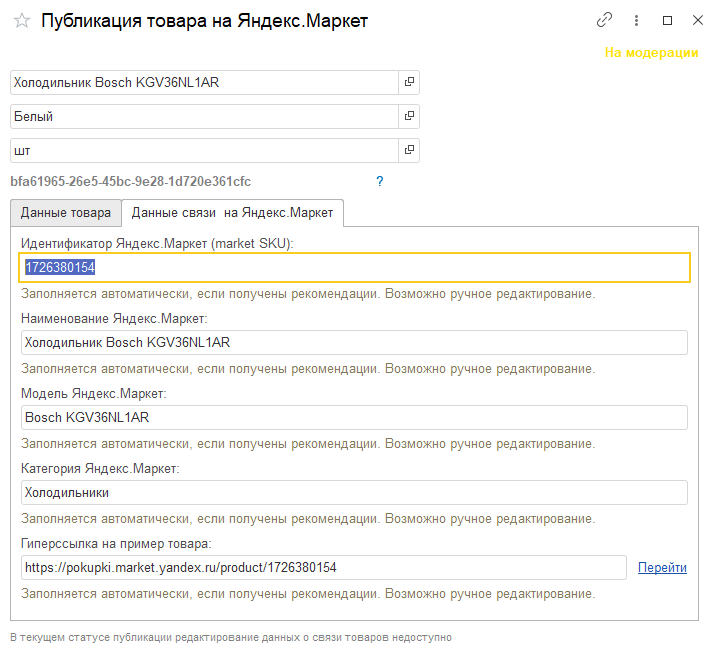This screenshot has height=656, width=718.
Task: Open the product Холодильник Bosch KGV36NL1AR via field icon
Action: coord(409,83)
